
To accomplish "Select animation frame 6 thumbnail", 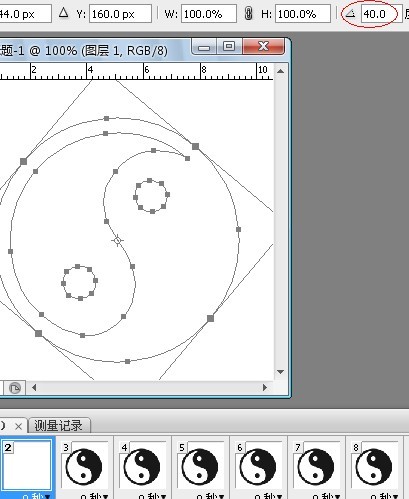I will pyautogui.click(x=258, y=465).
